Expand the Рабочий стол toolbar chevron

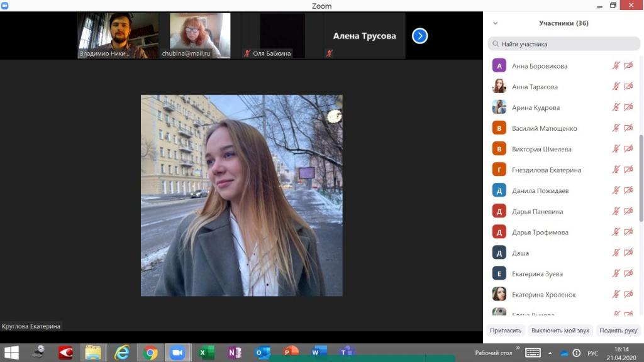[518, 348]
